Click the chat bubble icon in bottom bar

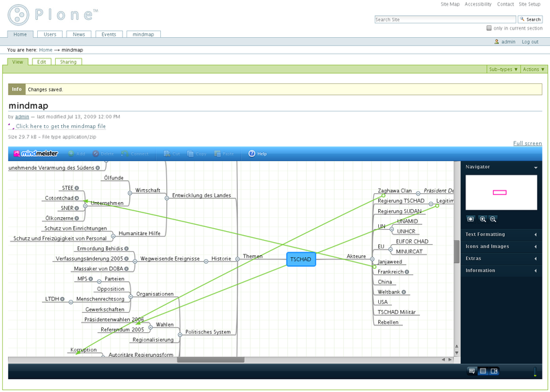472,371
